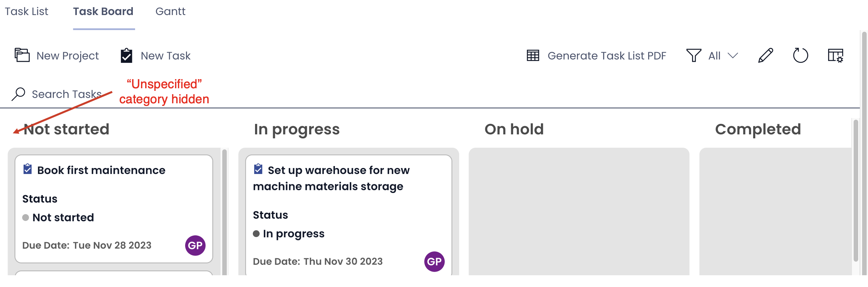Switch to the Gantt tab
Viewport: 868px width, 287px height.
point(170,11)
